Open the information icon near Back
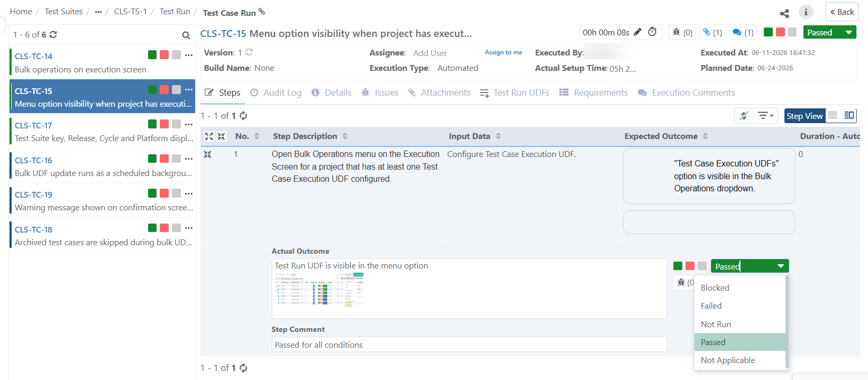The width and height of the screenshot is (868, 380). click(x=806, y=12)
